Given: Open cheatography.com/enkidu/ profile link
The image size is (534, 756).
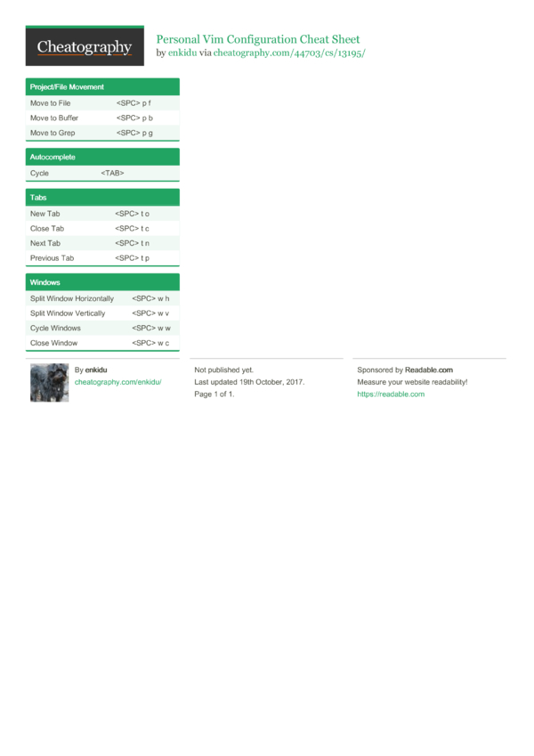Looking at the screenshot, I should (117, 382).
